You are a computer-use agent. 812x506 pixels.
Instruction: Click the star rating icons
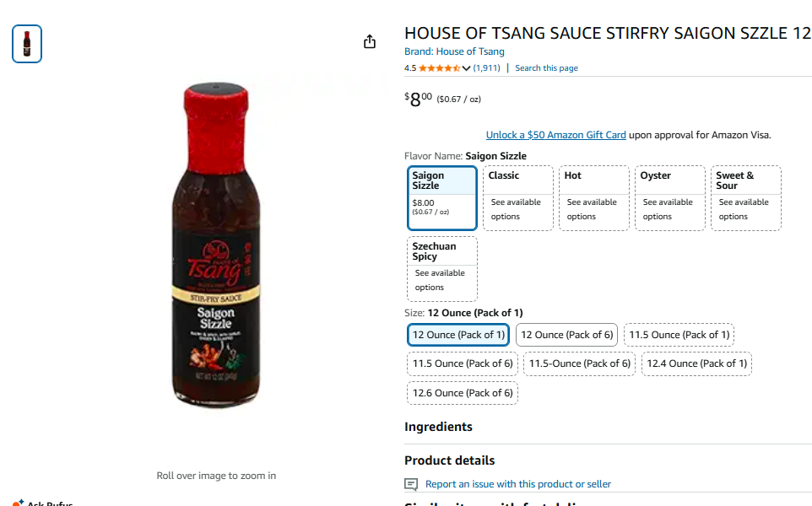click(439, 68)
